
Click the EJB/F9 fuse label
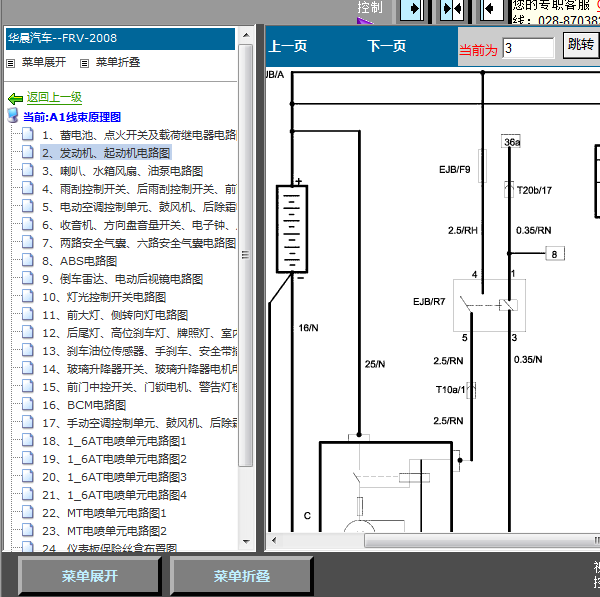455,169
